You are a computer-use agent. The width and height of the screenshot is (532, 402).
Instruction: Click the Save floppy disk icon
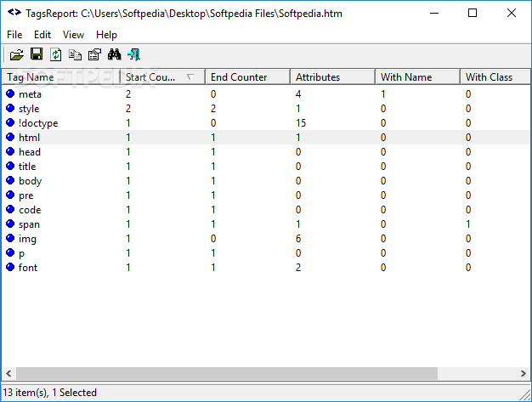pos(37,54)
